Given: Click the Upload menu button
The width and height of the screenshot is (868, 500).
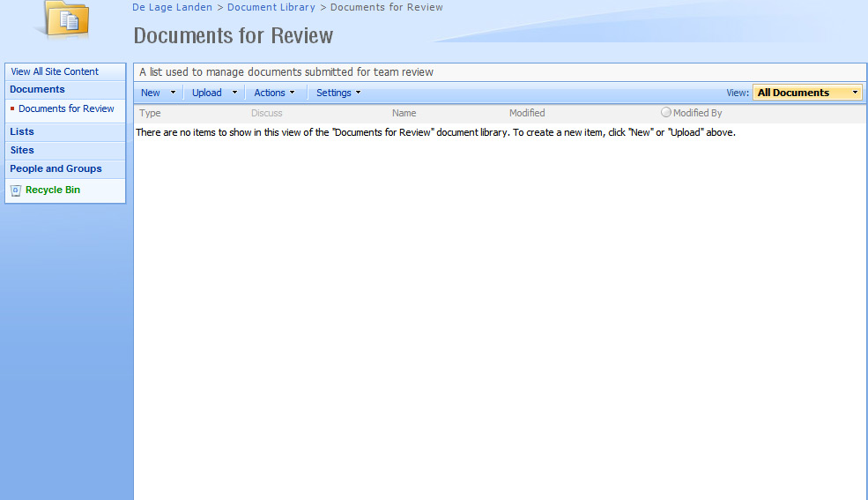Looking at the screenshot, I should (207, 93).
